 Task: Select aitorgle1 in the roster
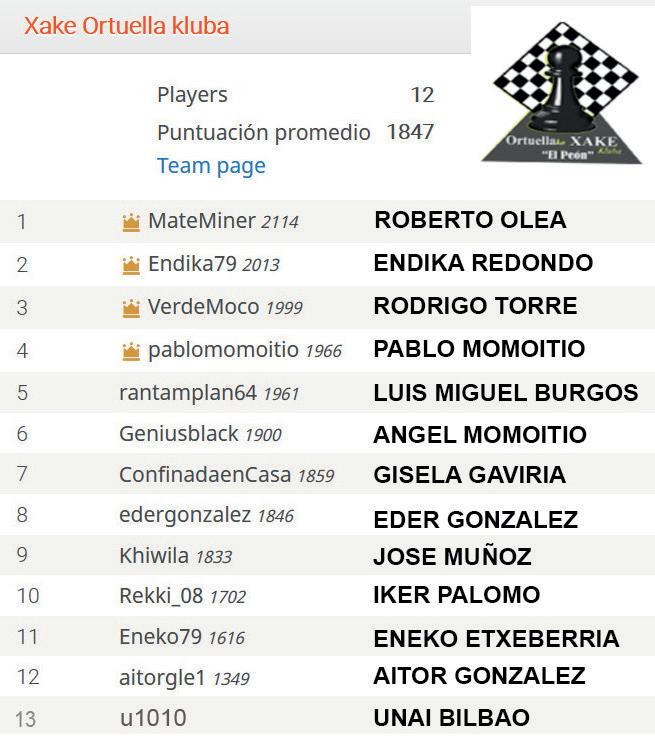click(x=162, y=678)
